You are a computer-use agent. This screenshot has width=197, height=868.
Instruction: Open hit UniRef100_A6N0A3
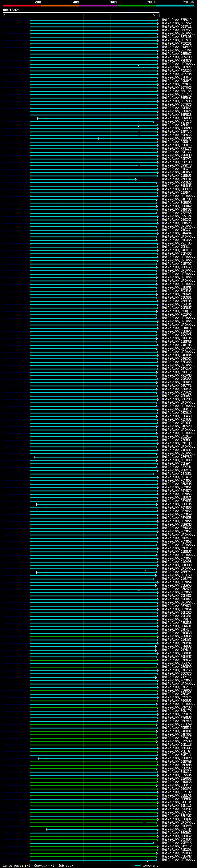pos(176,118)
